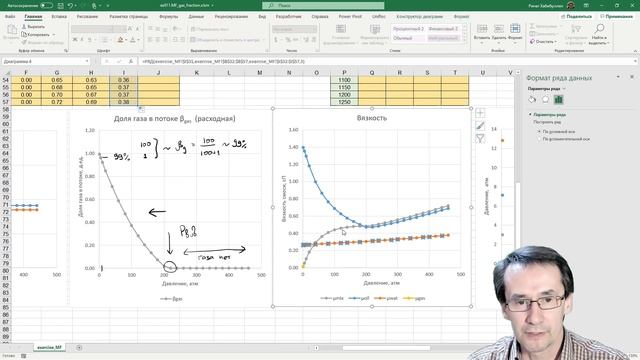Toggle the AutoSave switch in title bar
Viewport: 640px width, 360px height.
coord(47,5)
